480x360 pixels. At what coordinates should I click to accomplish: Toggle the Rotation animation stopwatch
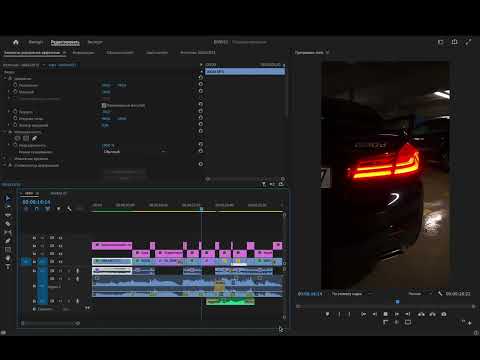[15, 112]
